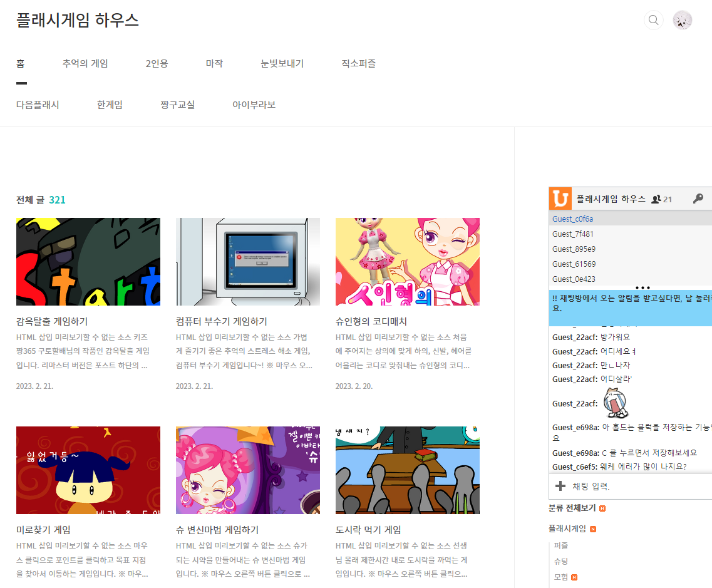Open the 퍼즐 subcategory
This screenshot has width=712, height=588.
561,546
